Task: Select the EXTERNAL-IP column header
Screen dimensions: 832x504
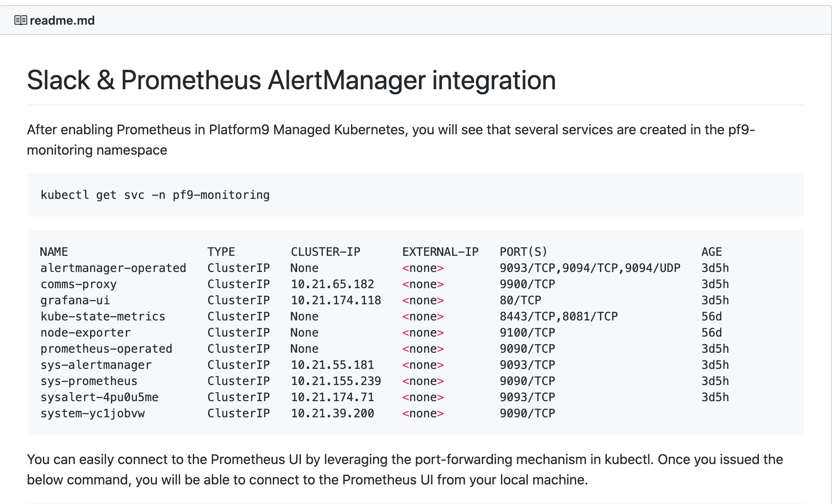Action: (x=440, y=252)
